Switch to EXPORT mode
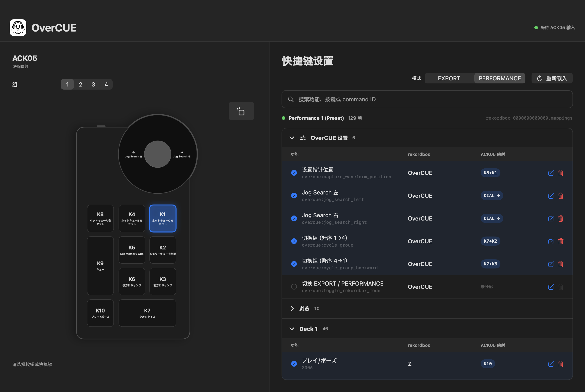Image resolution: width=585 pixels, height=392 pixels. point(449,78)
